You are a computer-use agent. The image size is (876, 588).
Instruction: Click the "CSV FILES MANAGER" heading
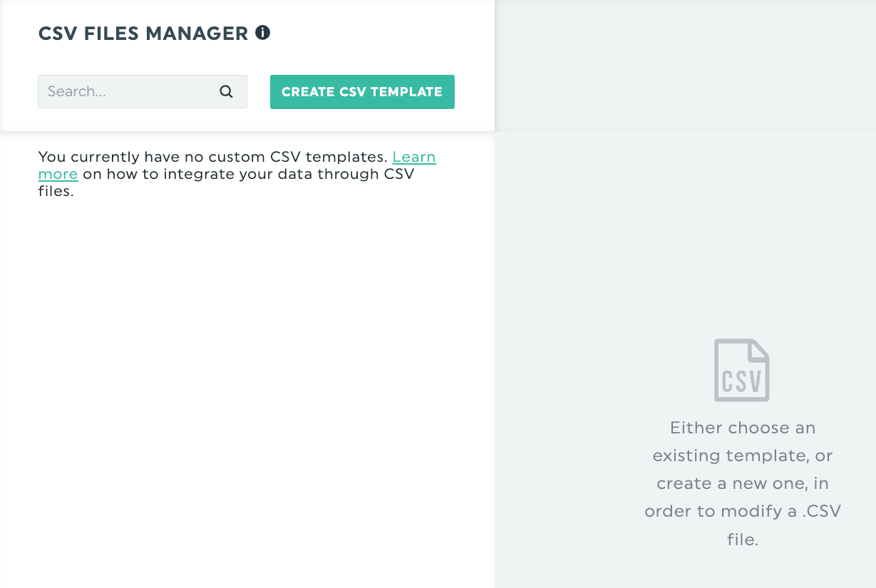[141, 33]
